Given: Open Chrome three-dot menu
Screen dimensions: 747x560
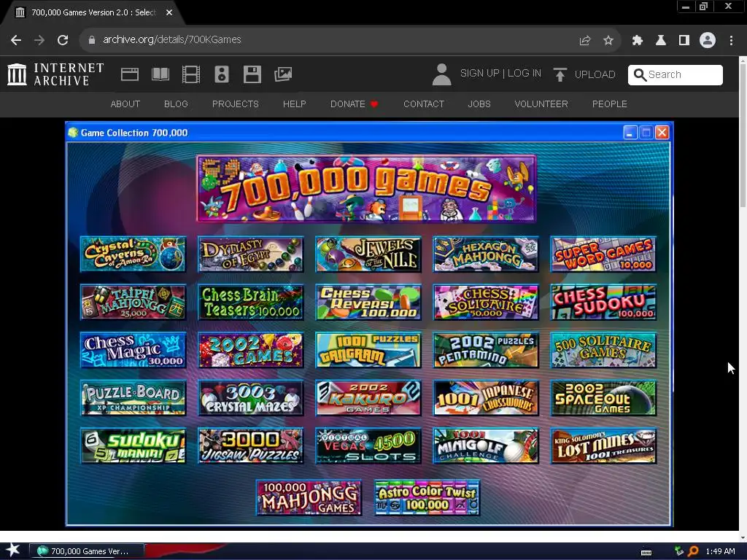Looking at the screenshot, I should pyautogui.click(x=731, y=40).
